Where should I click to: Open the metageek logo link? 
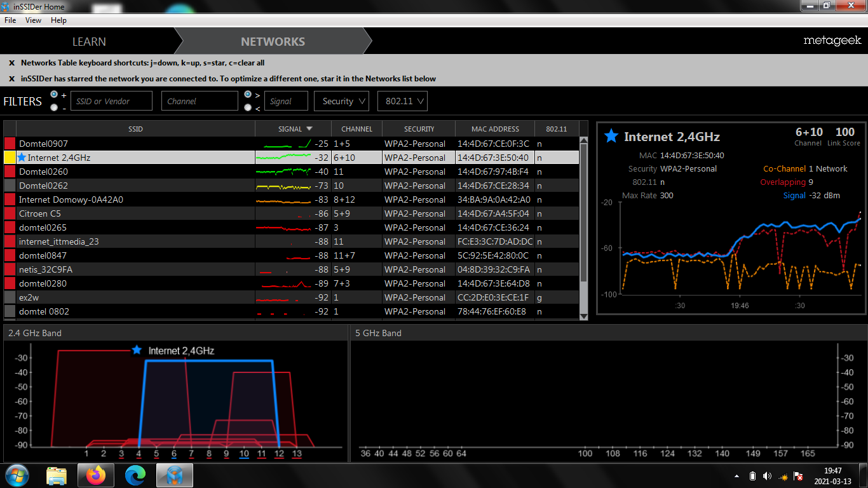click(832, 41)
